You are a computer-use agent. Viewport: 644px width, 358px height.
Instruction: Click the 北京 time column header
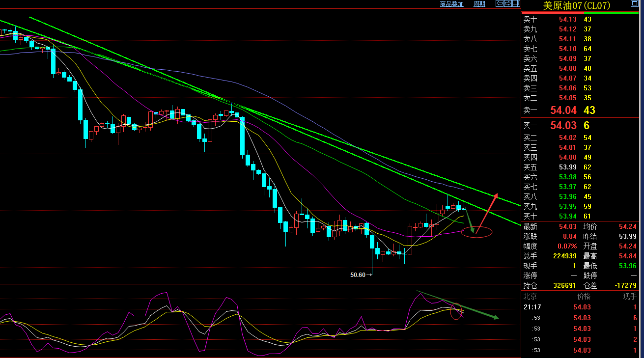[530, 296]
